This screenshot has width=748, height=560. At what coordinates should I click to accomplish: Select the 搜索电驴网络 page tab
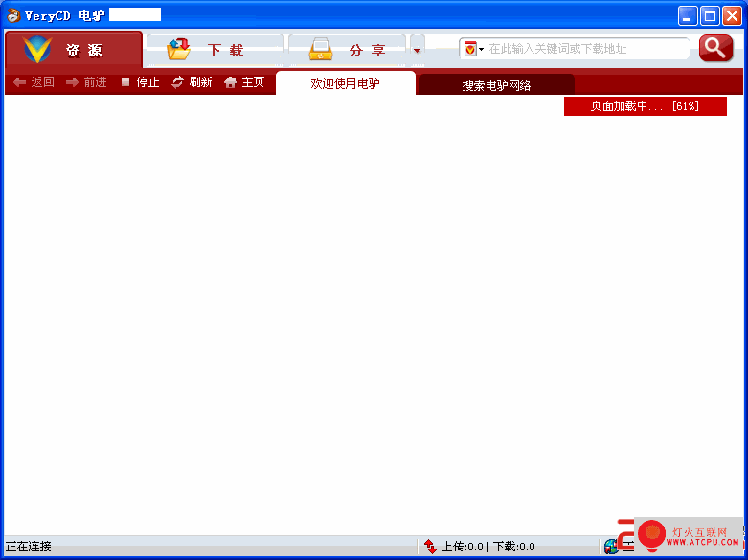click(x=497, y=85)
